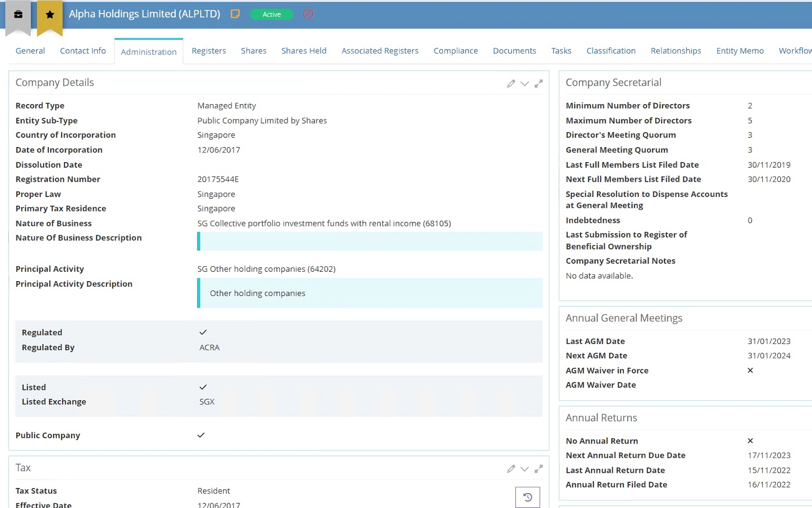
Task: Toggle the Public Company checkmark
Action: pyautogui.click(x=201, y=435)
